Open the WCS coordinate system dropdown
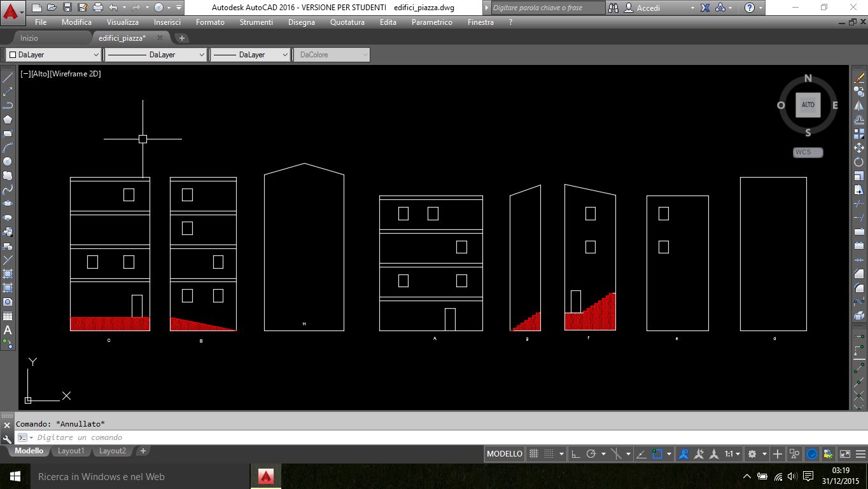 point(808,152)
